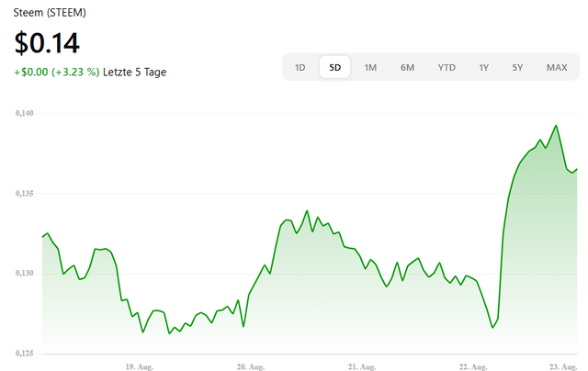Click the $0.14 current price

pyautogui.click(x=47, y=43)
